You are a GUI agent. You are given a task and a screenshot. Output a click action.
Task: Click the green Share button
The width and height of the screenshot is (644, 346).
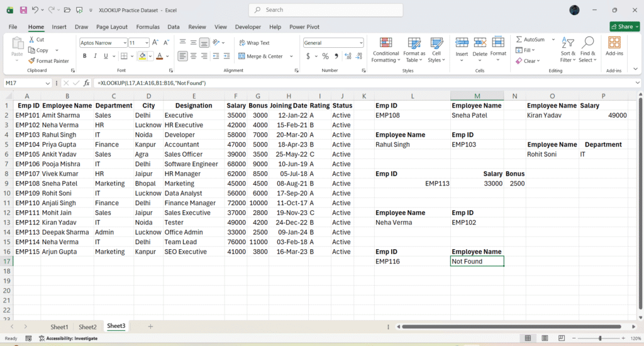(625, 26)
